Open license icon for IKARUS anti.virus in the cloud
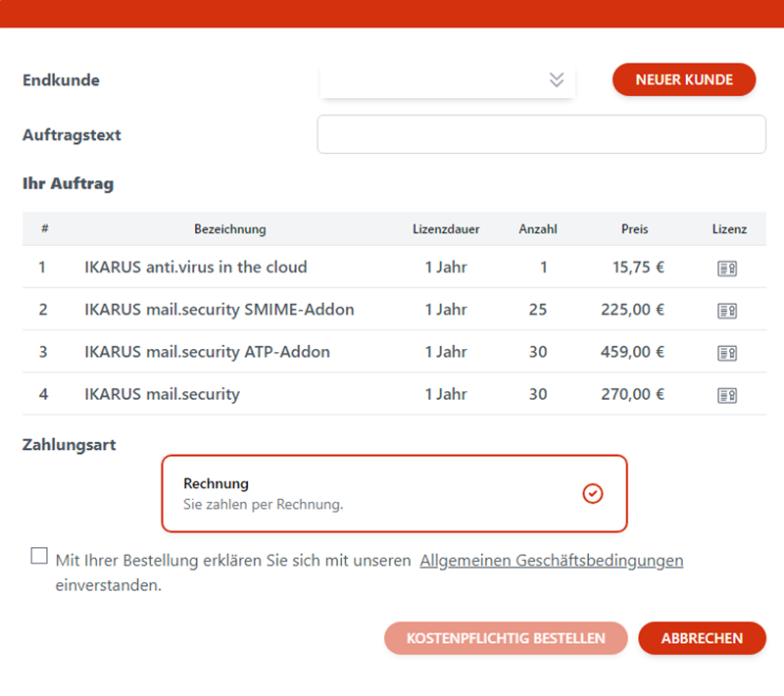Screen dimensions: 784x696 click(727, 269)
